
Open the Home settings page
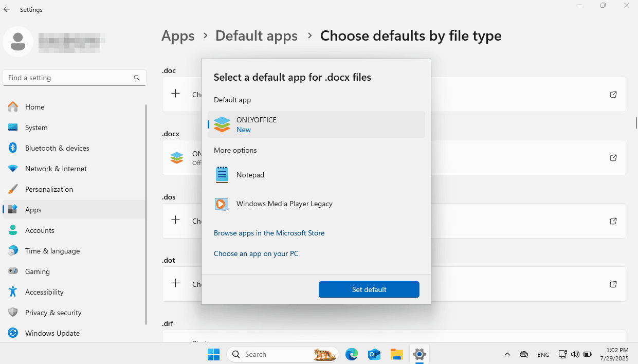coord(75,107)
